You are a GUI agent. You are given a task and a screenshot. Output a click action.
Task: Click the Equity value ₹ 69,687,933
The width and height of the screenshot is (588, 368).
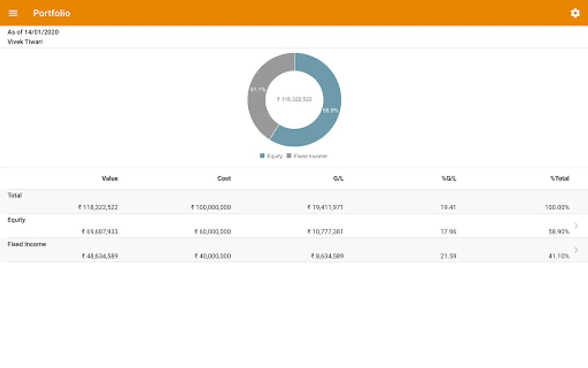[100, 231]
